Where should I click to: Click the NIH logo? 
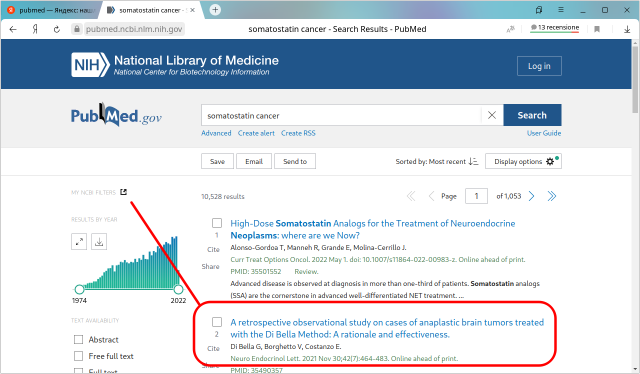tap(90, 65)
